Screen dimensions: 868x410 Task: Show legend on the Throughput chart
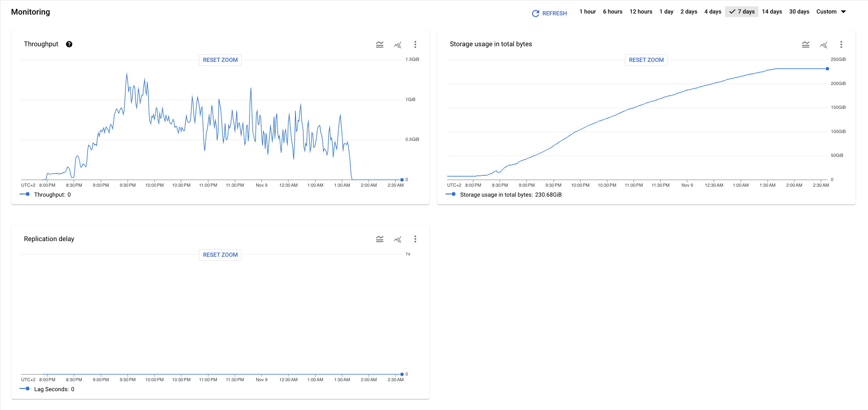tap(379, 44)
